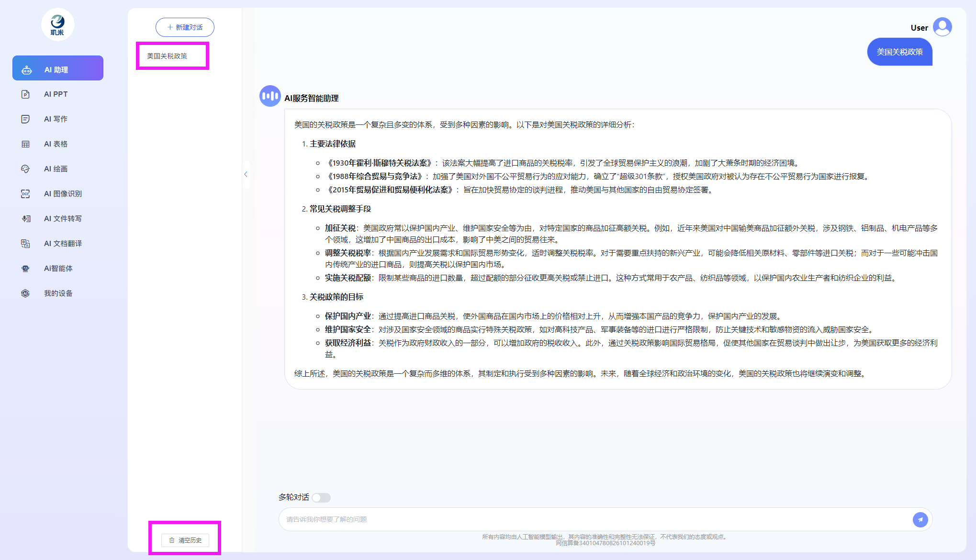Viewport: 976px width, 560px height.
Task: Click the AI 绘画 palette icon
Action: (x=25, y=169)
